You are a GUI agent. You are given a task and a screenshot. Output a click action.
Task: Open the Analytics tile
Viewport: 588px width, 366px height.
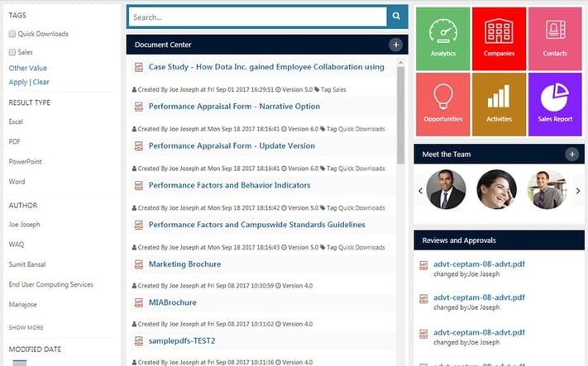443,39
